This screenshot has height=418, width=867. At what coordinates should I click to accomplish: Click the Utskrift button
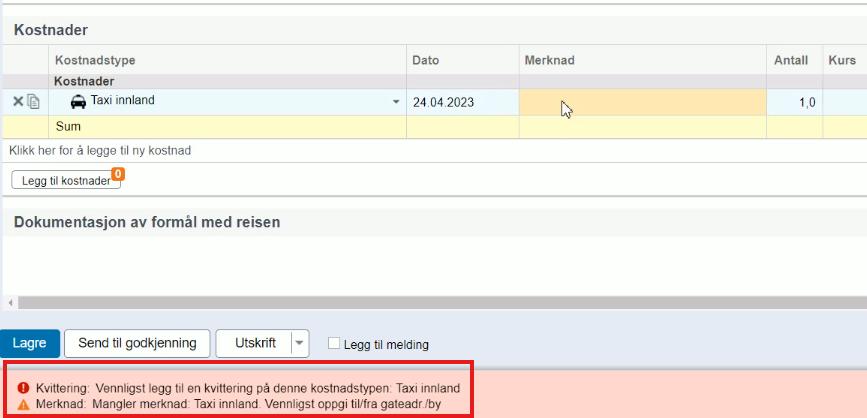254,343
